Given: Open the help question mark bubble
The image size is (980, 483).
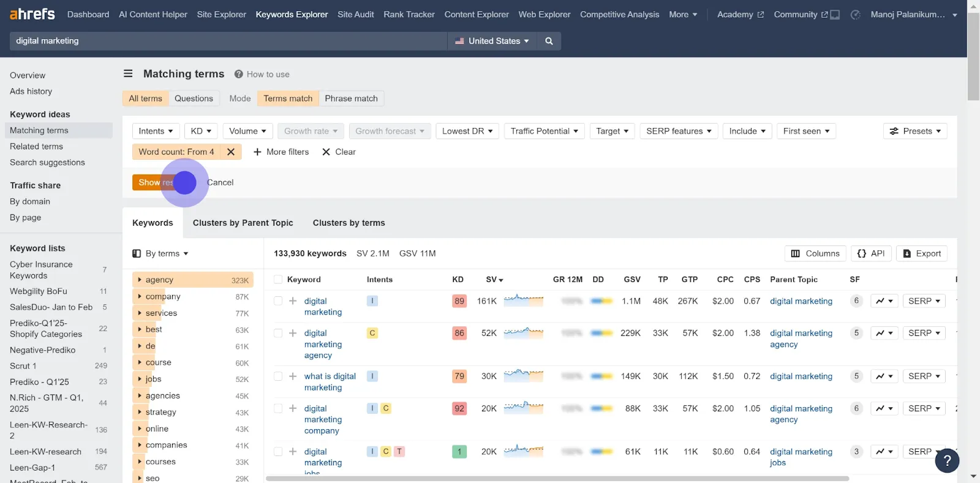Looking at the screenshot, I should click(947, 460).
